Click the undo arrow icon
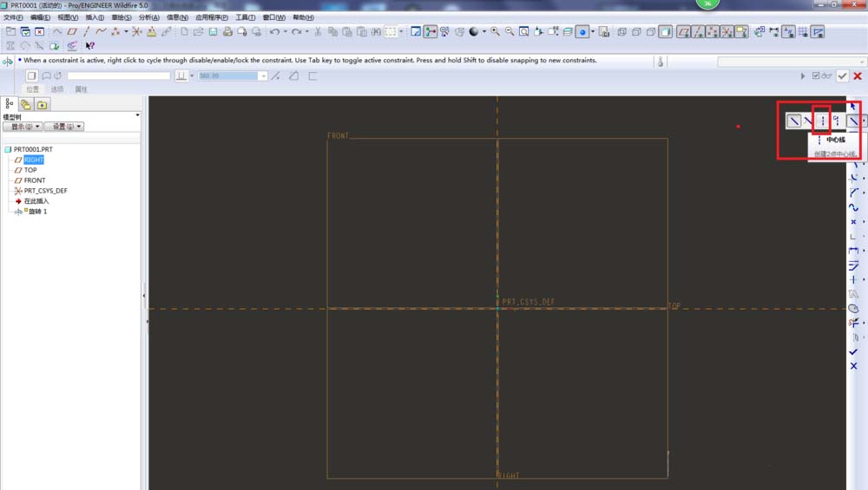 (274, 32)
